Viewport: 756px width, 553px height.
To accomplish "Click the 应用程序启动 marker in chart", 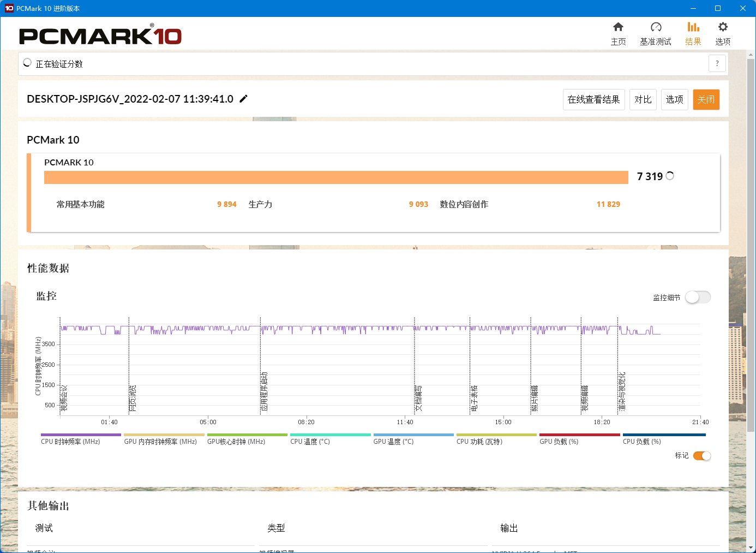I will pyautogui.click(x=264, y=391).
